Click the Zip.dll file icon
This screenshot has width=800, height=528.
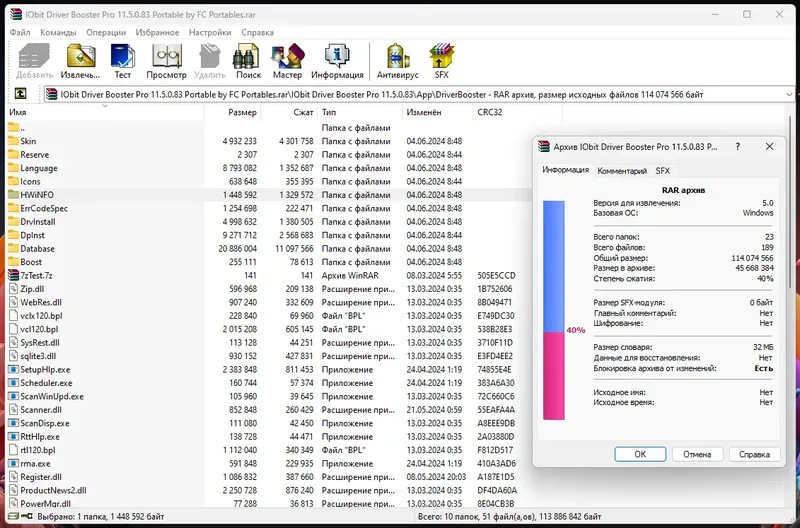(x=14, y=289)
